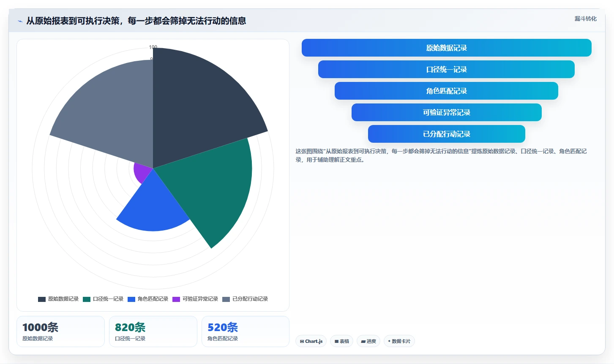The height and width of the screenshot is (364, 614).
Task: Click the 漏斗转化 label at top right
Action: [585, 19]
